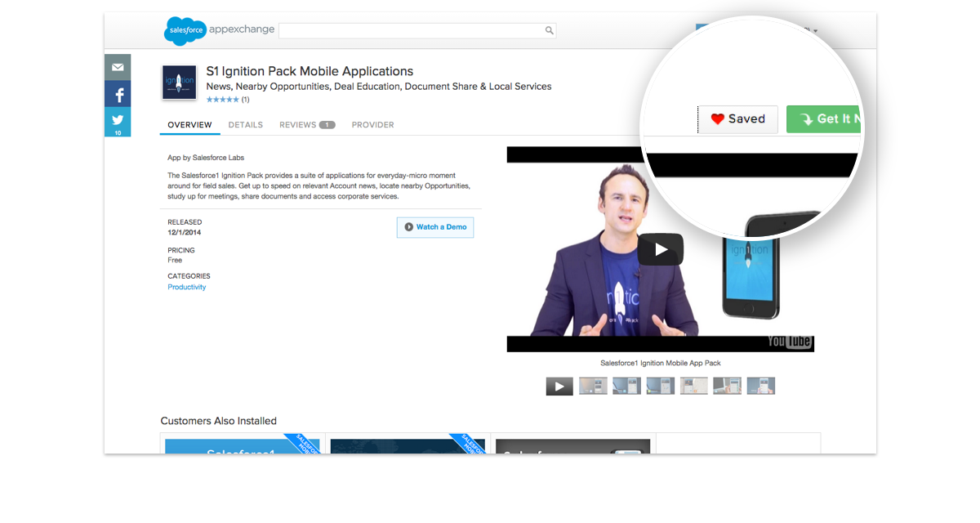Select the fourth screenshot thumbnail showing a map
This screenshot has height=523, width=980.
(x=693, y=386)
